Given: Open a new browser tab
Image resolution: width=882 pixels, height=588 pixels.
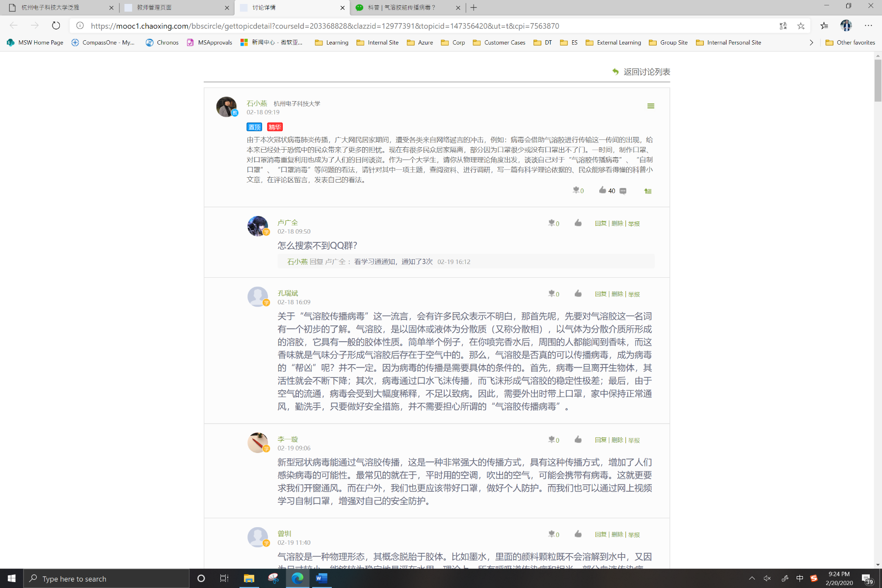Looking at the screenshot, I should [x=474, y=7].
